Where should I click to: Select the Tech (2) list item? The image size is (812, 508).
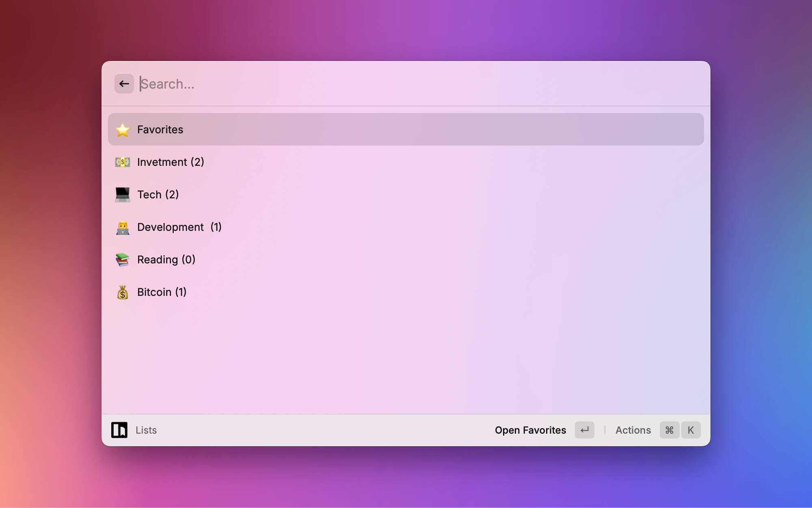[x=158, y=195]
